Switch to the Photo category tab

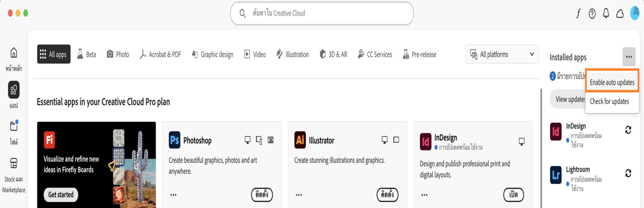(x=118, y=54)
